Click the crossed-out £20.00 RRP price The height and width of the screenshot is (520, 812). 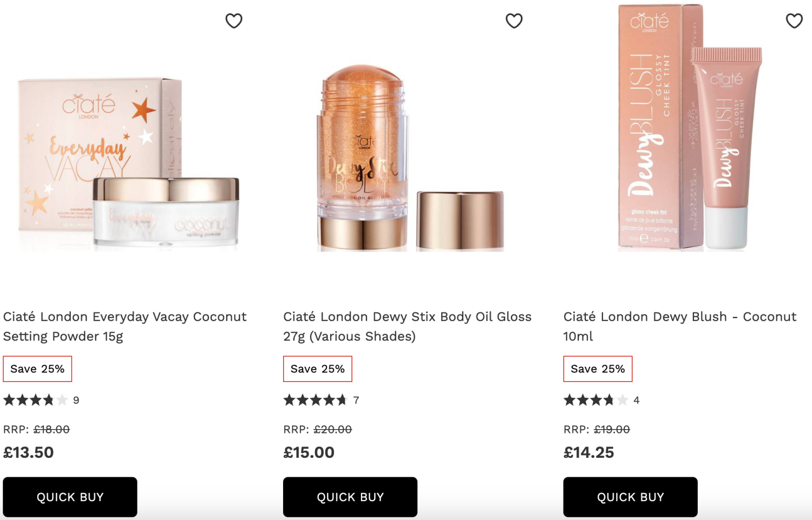[x=332, y=430]
